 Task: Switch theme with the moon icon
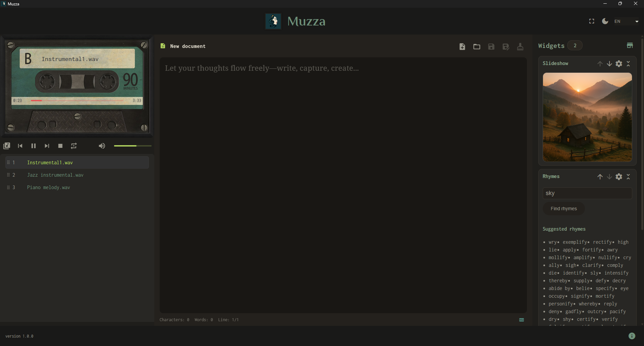point(605,21)
